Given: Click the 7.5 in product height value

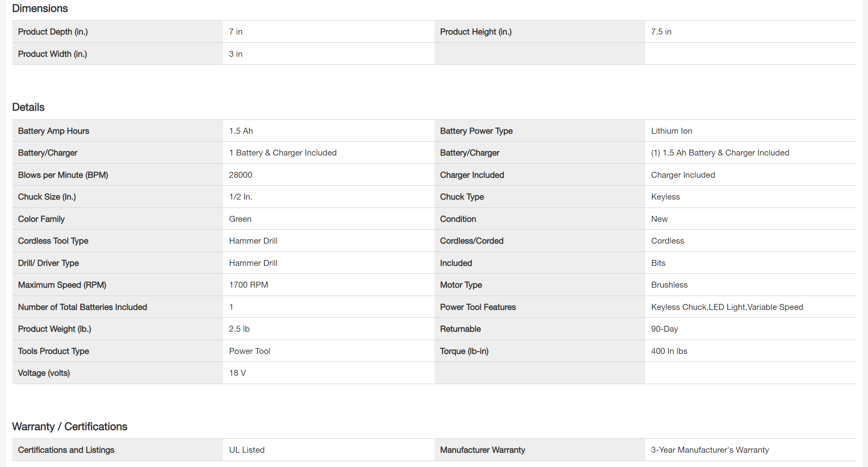Looking at the screenshot, I should [x=661, y=32].
